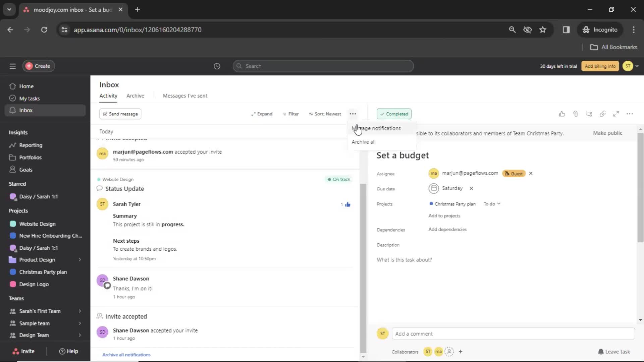
Task: Click Add dependencies link
Action: coord(447,229)
